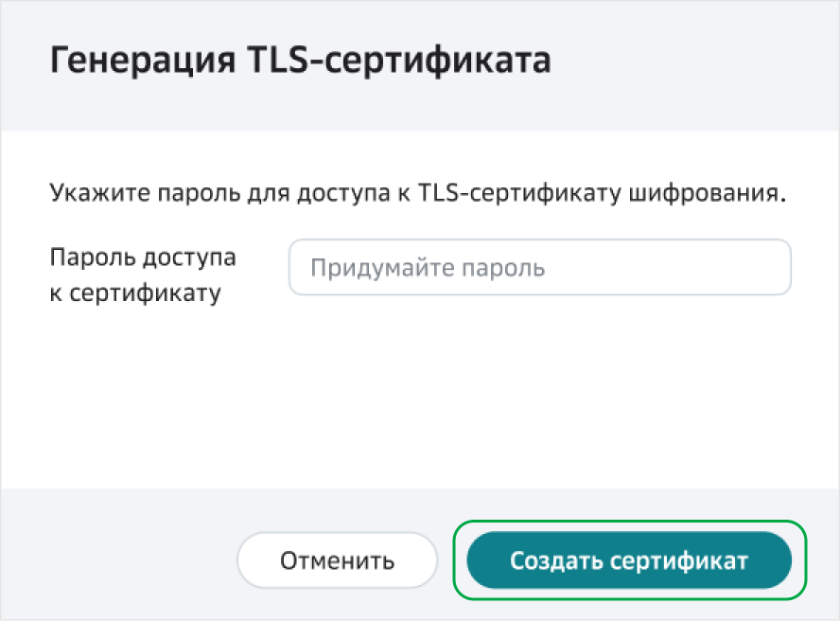The height and width of the screenshot is (621, 840).
Task: Select the password field with the placeholder text
Action: [539, 267]
